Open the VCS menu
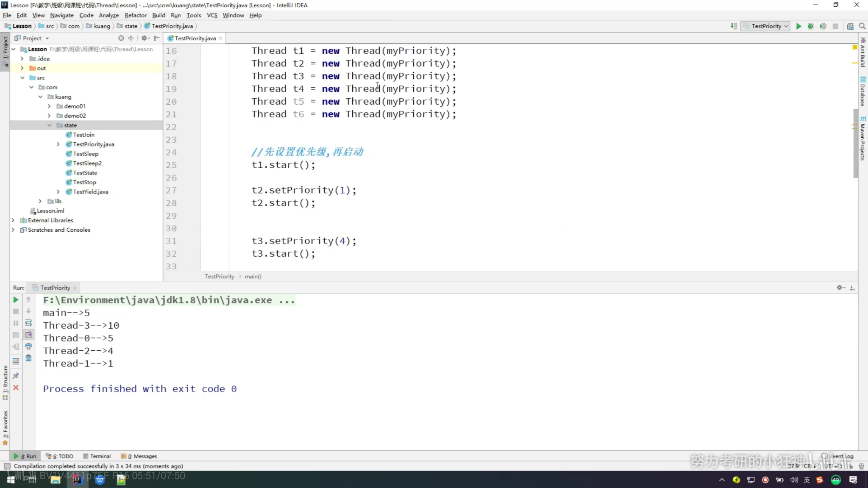Screen dimensions: 868x488 tap(212, 15)
